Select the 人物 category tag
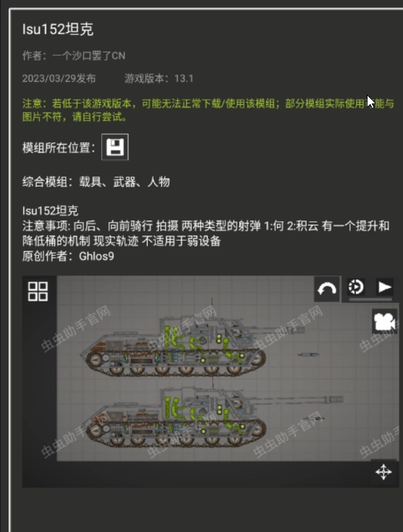 coord(158,182)
